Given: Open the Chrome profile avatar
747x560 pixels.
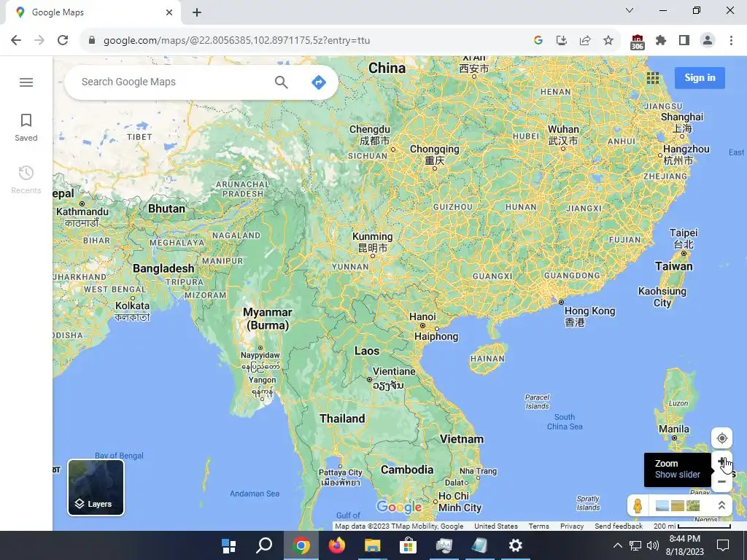Looking at the screenshot, I should (x=708, y=40).
